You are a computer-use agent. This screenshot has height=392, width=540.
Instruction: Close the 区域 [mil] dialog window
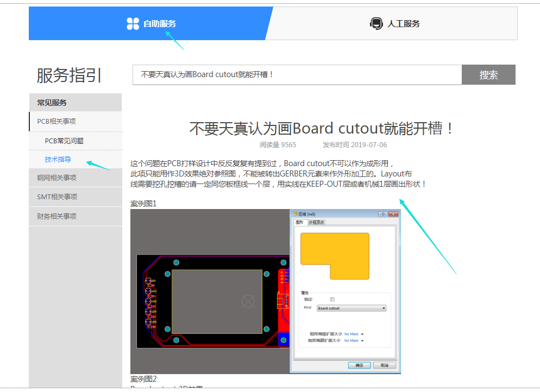tap(393, 214)
